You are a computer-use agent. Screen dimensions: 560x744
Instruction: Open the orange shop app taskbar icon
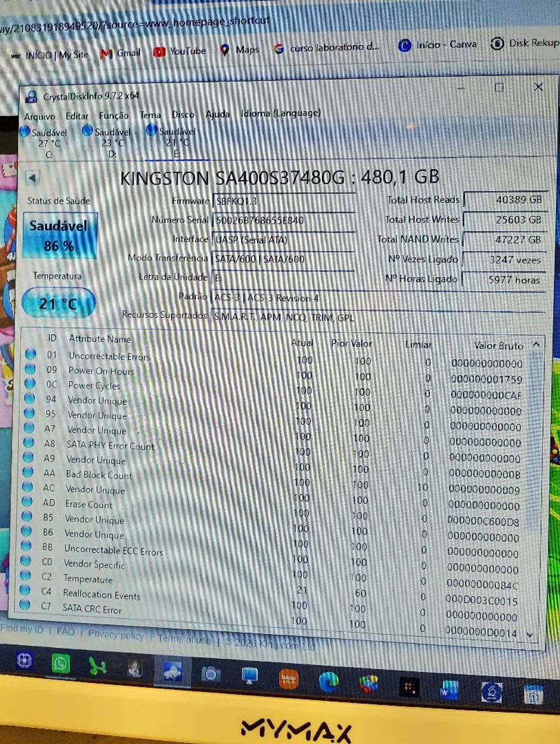[289, 679]
